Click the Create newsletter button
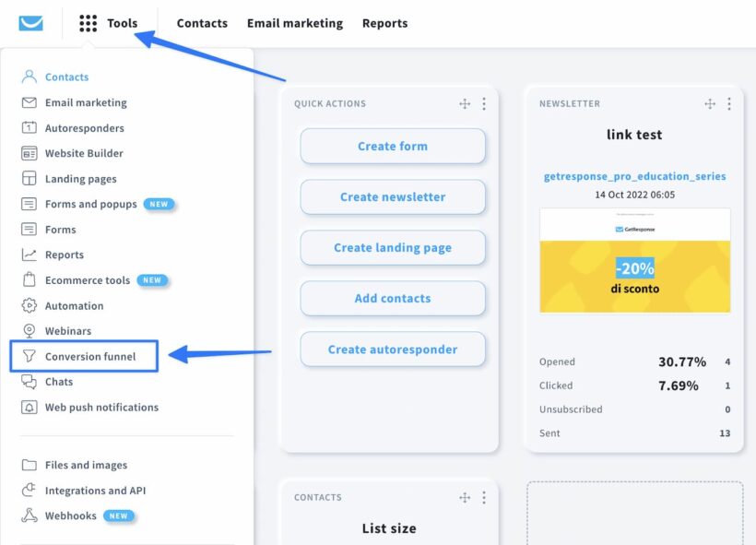The image size is (756, 545). click(393, 197)
